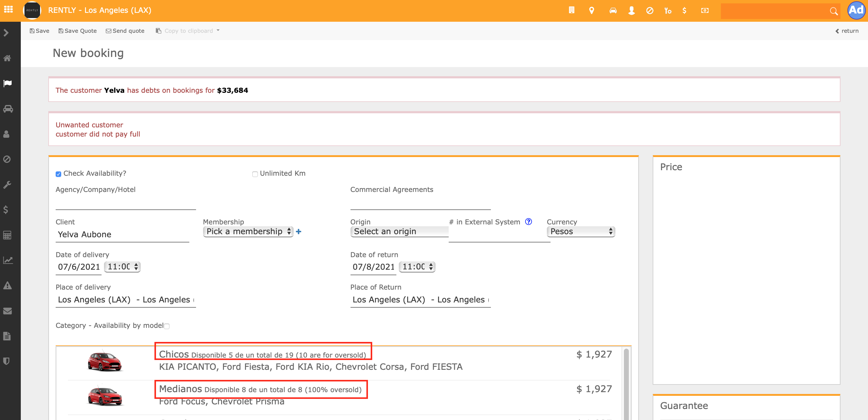Open the key settings icon in top bar

point(668,11)
